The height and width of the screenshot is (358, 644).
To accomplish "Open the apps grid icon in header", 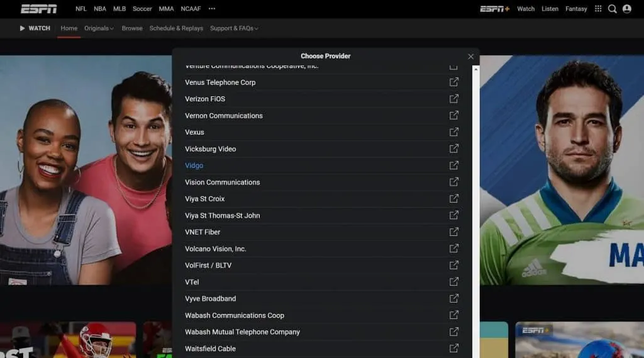I will point(598,9).
